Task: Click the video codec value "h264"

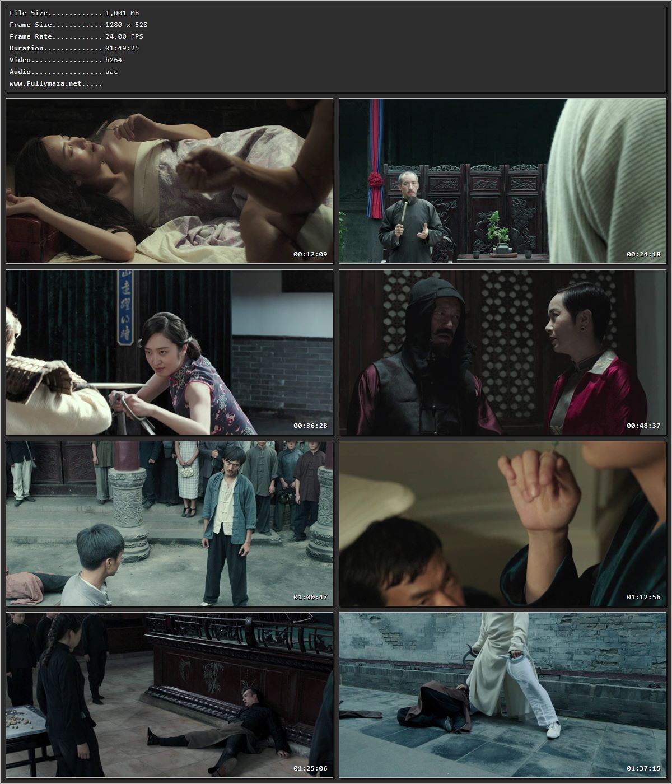Action: point(114,60)
